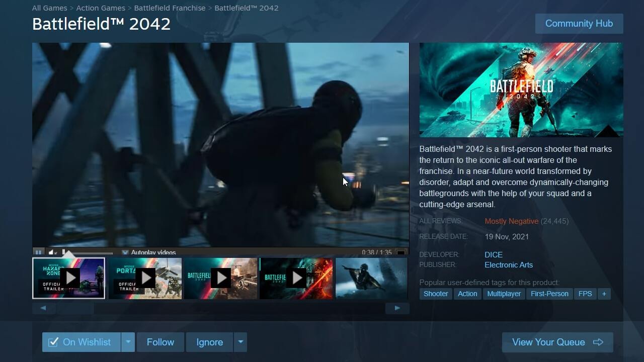
Task: Play the third trailer with helicopter scene
Action: click(x=220, y=278)
